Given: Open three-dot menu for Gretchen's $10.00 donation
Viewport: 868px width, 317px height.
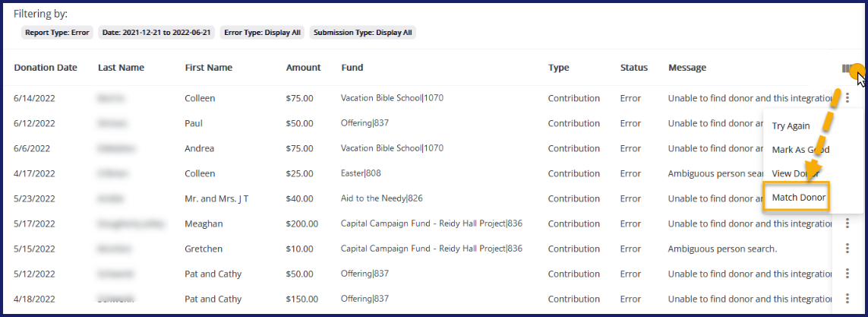Looking at the screenshot, I should coord(847,249).
